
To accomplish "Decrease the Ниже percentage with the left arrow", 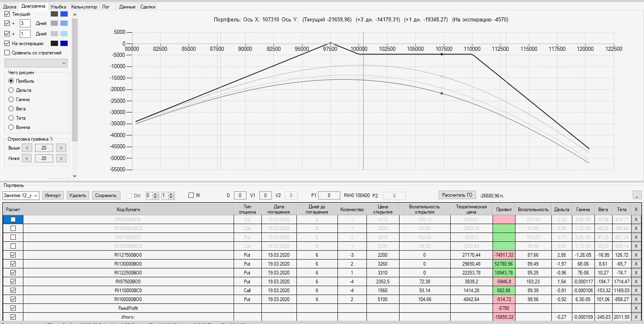I will pos(27,158).
